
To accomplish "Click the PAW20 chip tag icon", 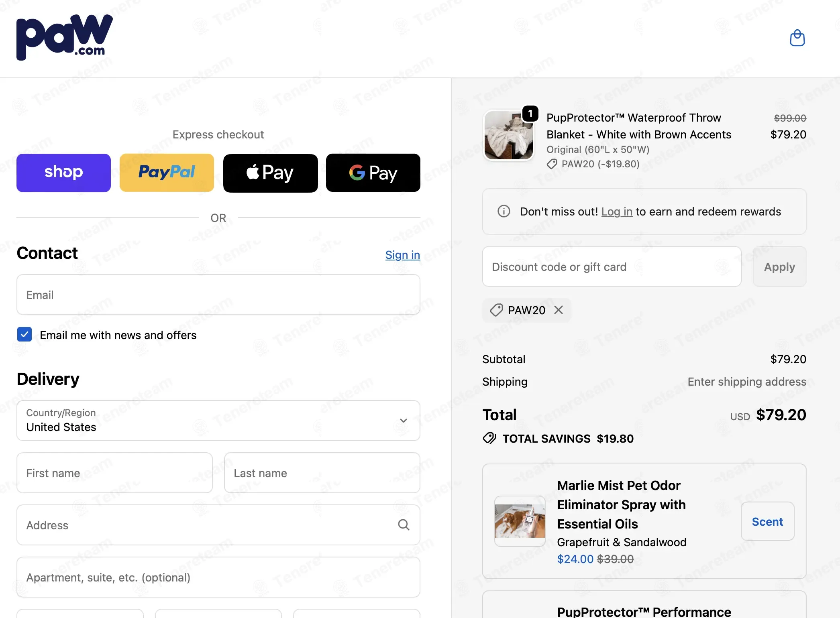I will click(x=496, y=310).
